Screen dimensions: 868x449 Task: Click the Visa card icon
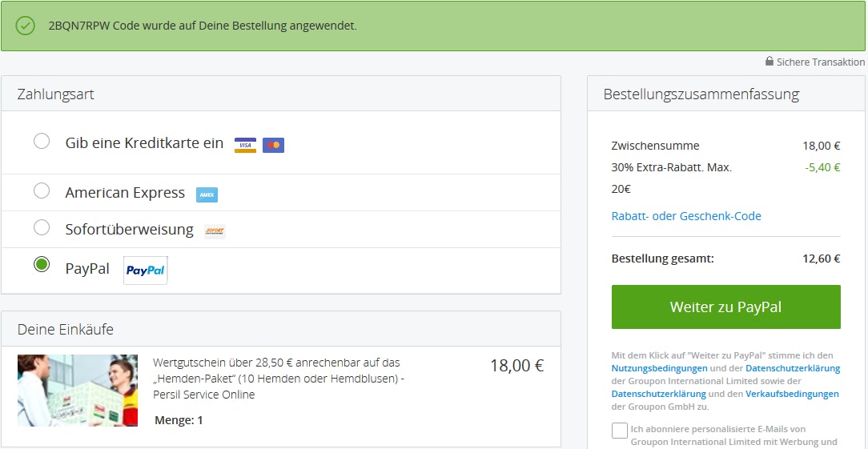point(245,145)
